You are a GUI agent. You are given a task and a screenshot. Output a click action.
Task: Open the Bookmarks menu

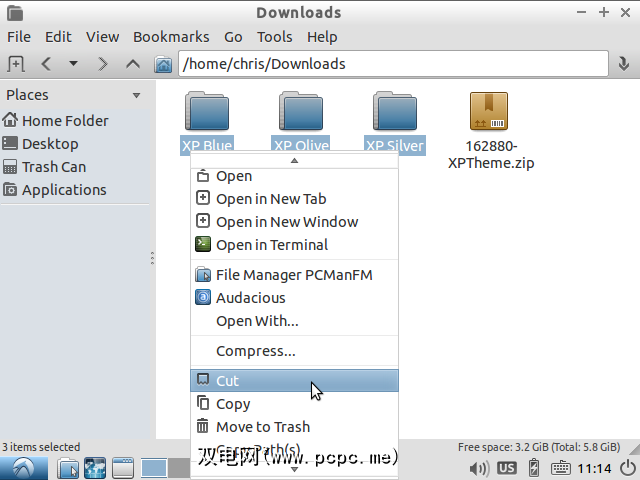(x=171, y=37)
